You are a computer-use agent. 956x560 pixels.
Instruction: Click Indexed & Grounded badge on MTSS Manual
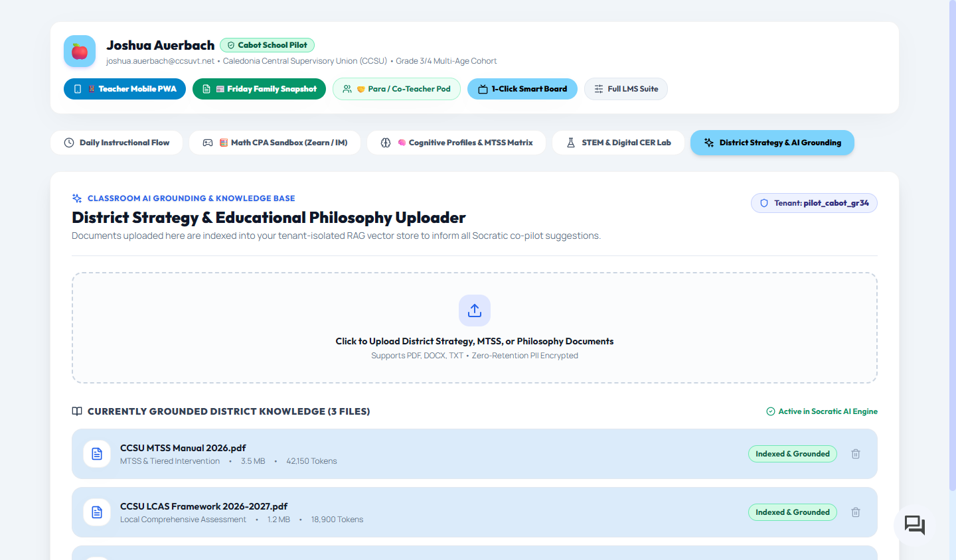tap(793, 454)
